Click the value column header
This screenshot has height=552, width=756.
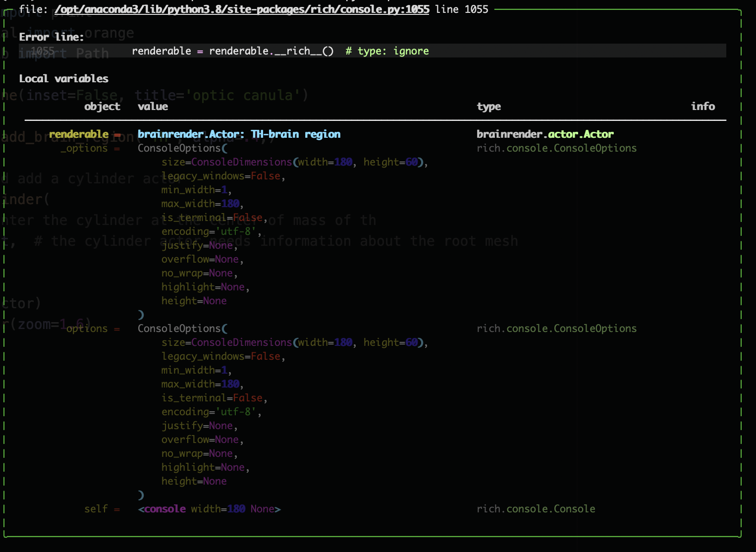click(x=153, y=106)
